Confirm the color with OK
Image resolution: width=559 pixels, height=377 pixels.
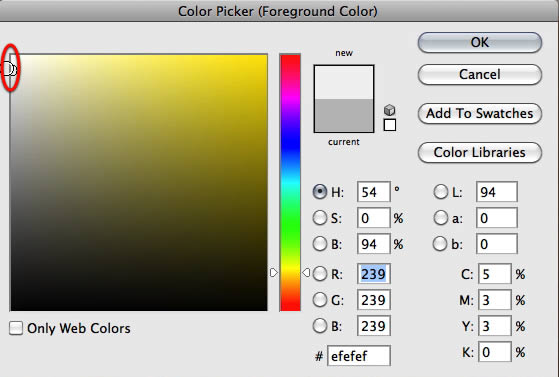480,42
